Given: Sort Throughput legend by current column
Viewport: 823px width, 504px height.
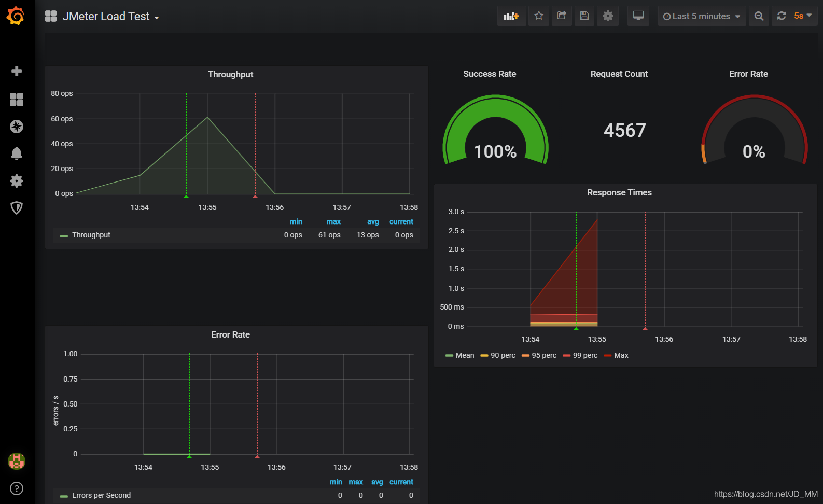Looking at the screenshot, I should [401, 221].
